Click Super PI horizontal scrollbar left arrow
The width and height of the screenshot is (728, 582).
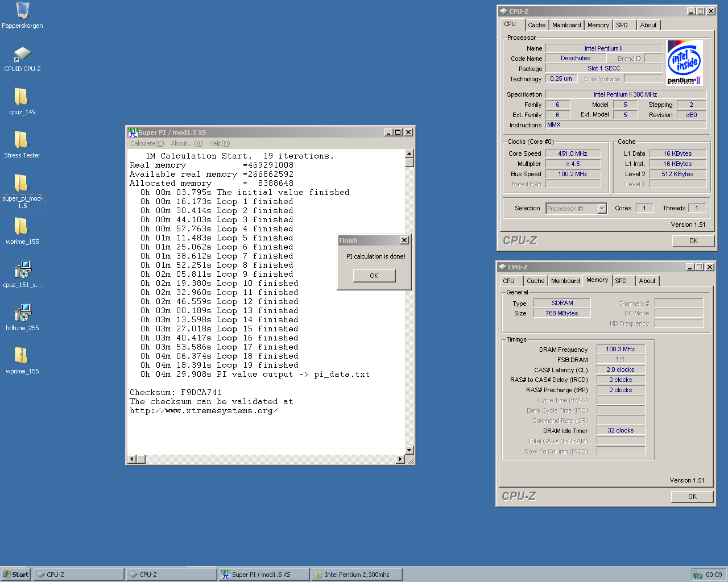(131, 459)
